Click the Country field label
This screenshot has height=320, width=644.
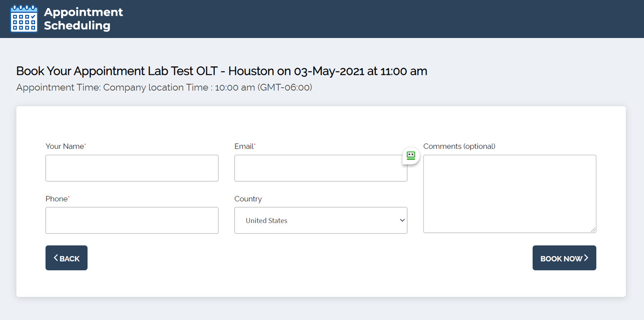point(248,199)
